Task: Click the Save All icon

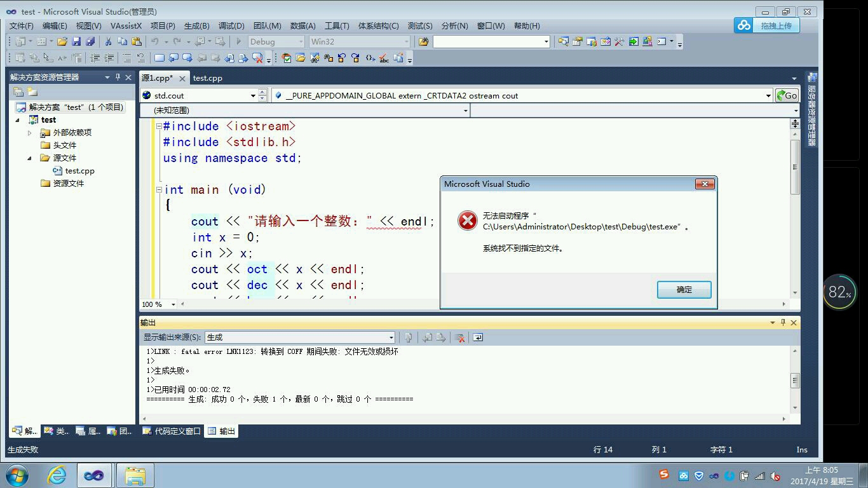Action: pyautogui.click(x=90, y=41)
